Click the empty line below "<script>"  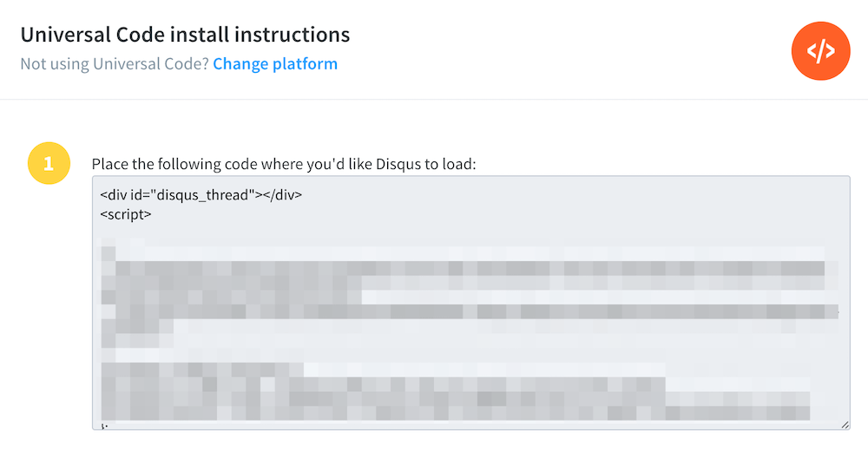347,232
